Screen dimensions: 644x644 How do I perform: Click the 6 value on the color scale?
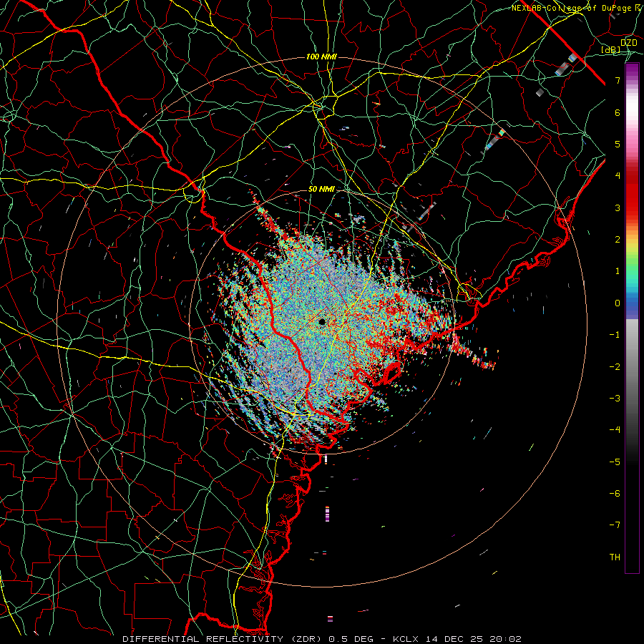pos(618,112)
